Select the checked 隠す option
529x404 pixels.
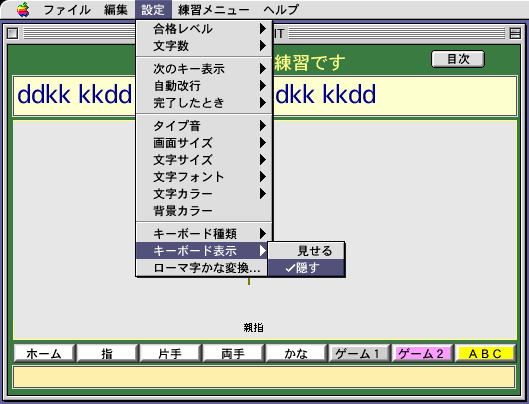point(306,268)
